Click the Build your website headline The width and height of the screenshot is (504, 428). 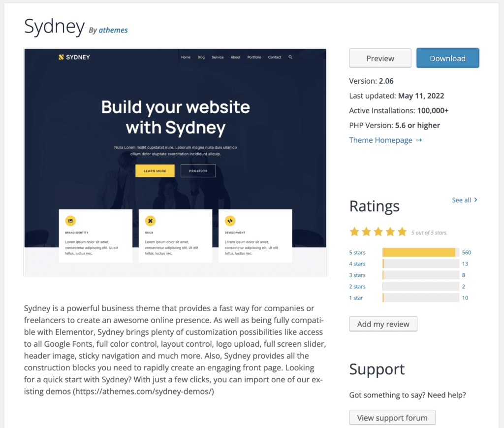coord(176,117)
